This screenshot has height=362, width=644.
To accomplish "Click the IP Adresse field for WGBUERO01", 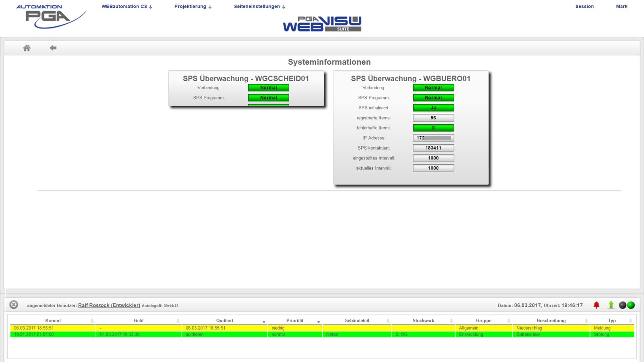I will (x=433, y=138).
